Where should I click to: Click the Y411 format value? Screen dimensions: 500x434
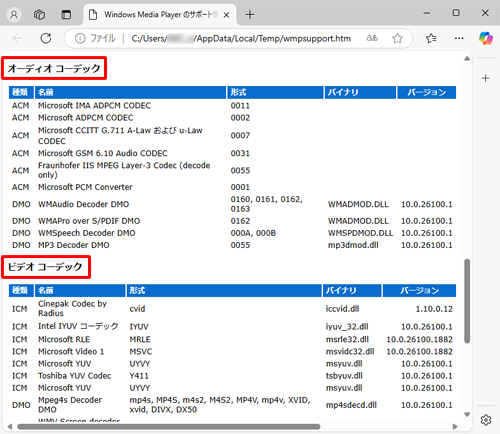(139, 376)
